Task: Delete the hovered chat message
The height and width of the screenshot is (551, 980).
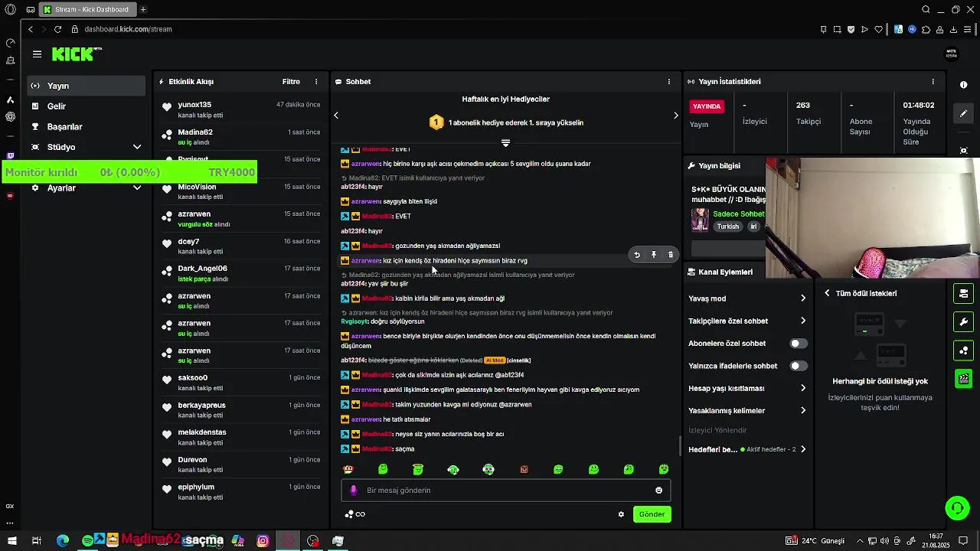Action: pyautogui.click(x=671, y=255)
